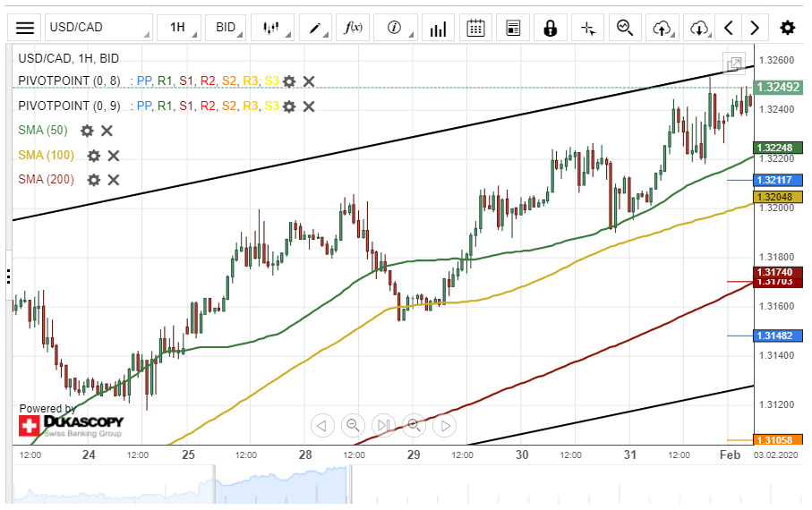This screenshot has height=510, width=812.
Task: Go to next chart with right chevron
Action: [x=755, y=28]
